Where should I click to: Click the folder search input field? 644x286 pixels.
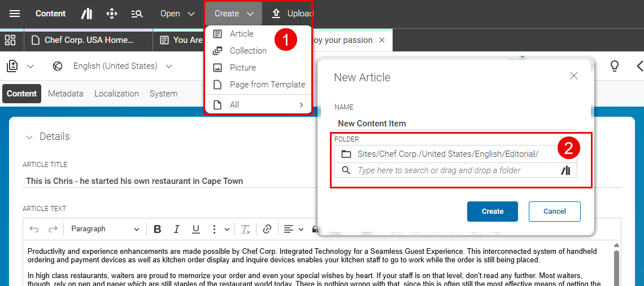(x=456, y=170)
